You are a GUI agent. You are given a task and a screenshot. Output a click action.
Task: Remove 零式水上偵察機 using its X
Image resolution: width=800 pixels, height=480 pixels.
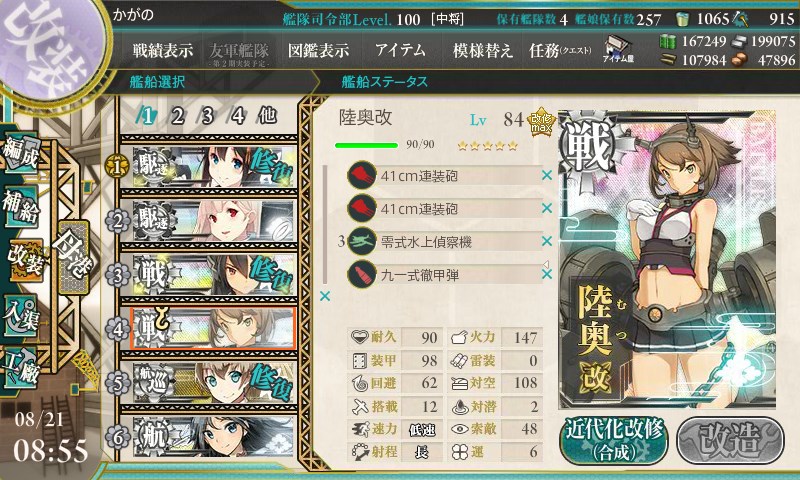547,241
